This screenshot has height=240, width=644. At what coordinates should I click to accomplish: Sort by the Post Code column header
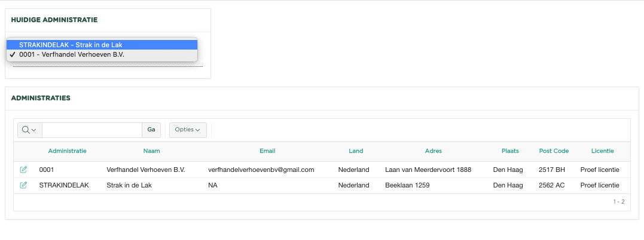coord(554,151)
